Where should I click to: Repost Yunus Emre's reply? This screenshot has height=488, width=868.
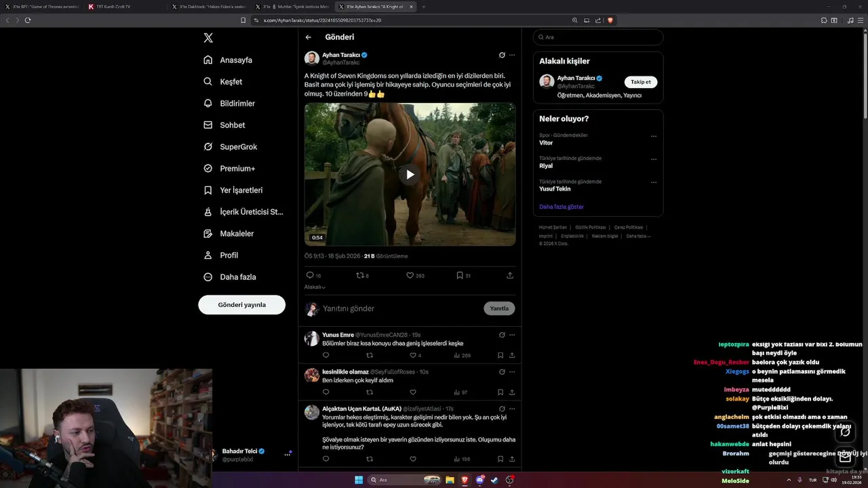coord(370,355)
